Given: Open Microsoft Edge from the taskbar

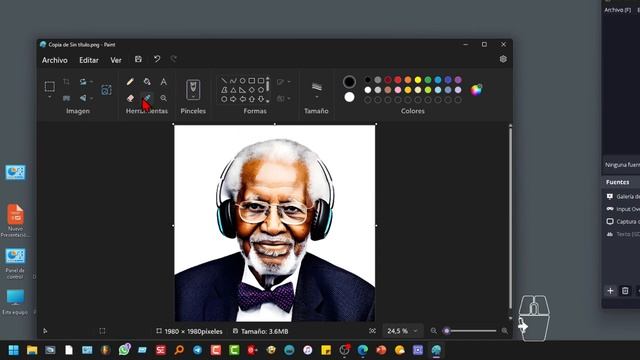Looking at the screenshot, I should click(x=362, y=350).
